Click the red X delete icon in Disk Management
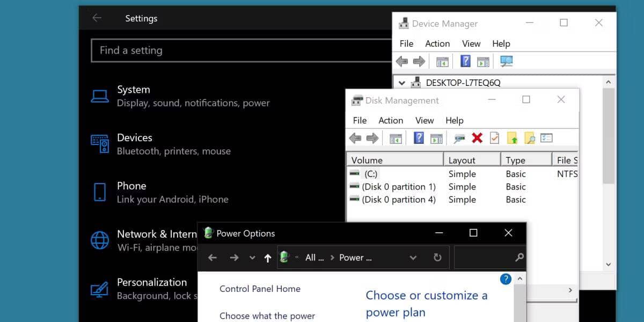The image size is (644, 322). (477, 138)
